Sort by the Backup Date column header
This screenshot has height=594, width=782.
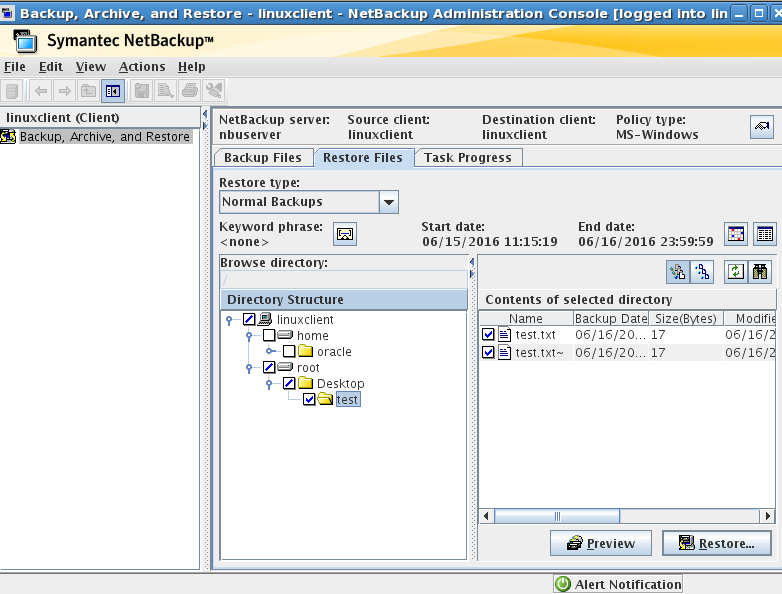coord(611,318)
